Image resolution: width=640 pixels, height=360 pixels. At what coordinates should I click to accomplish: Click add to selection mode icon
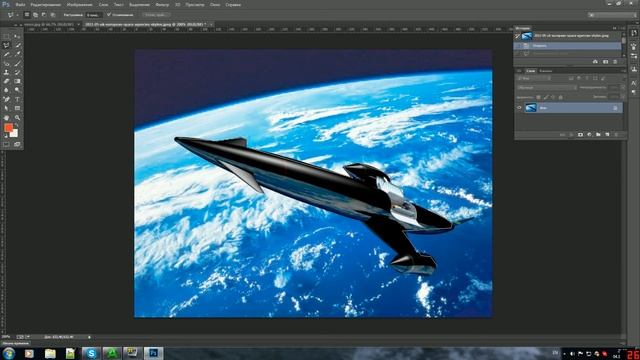click(x=36, y=15)
